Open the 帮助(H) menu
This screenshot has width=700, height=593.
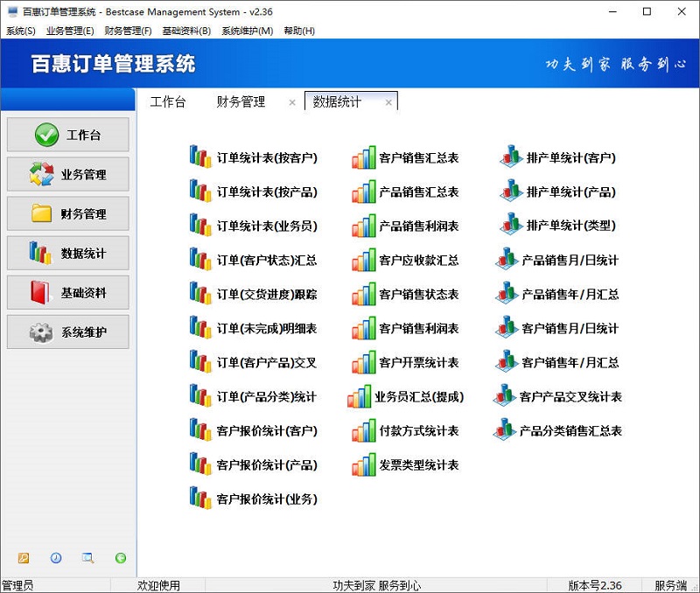[299, 31]
